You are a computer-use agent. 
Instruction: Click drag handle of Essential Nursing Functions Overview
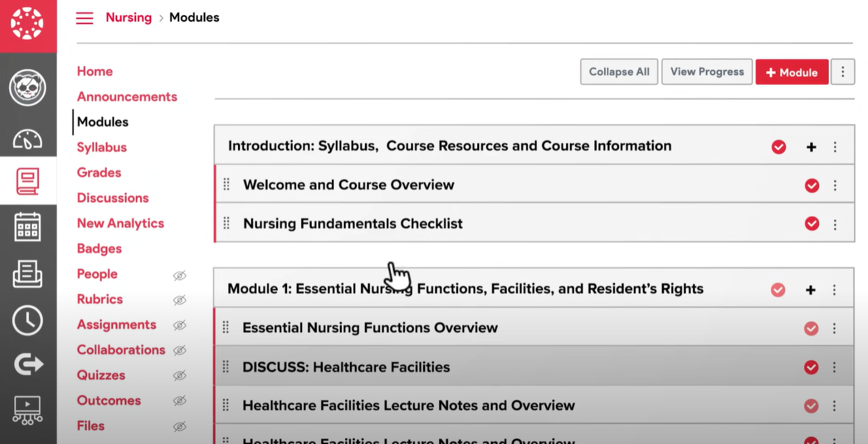pos(226,328)
